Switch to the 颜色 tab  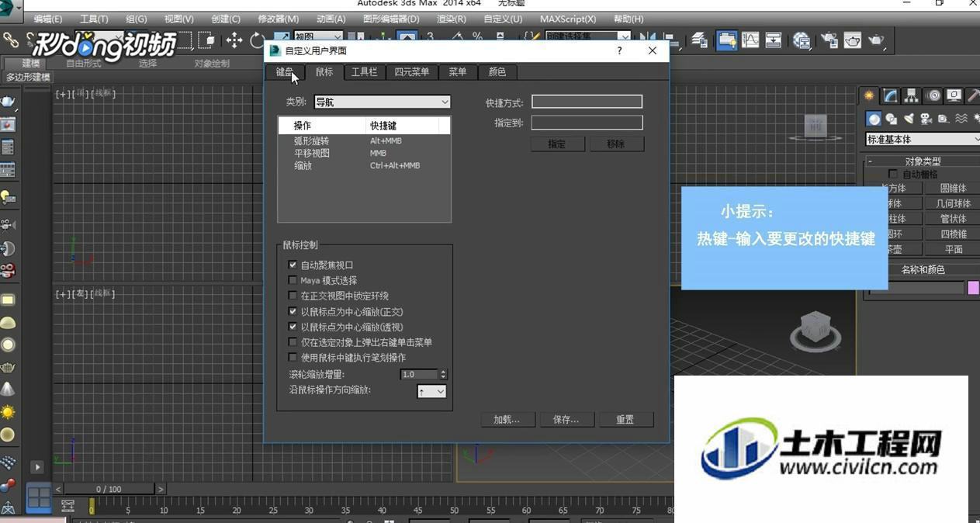pos(497,72)
